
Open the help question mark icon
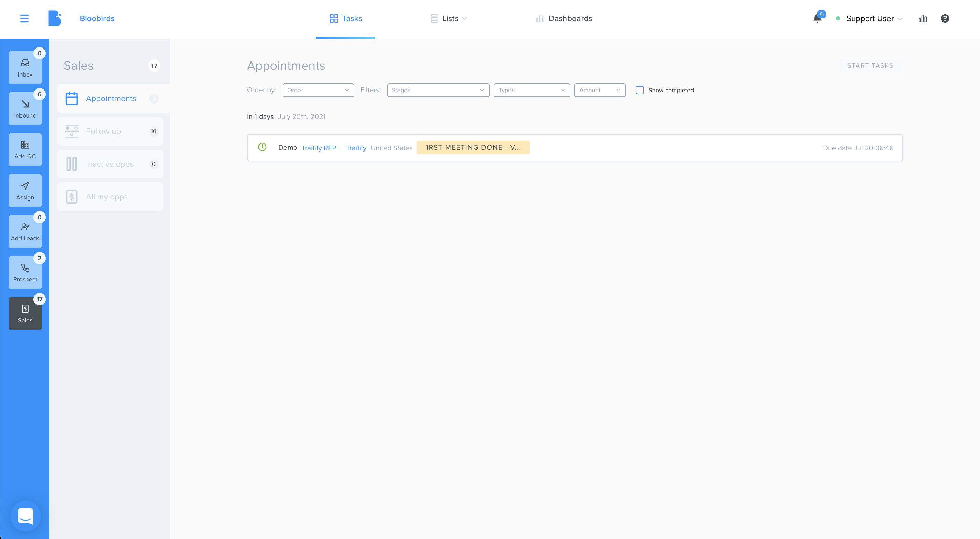pos(945,18)
